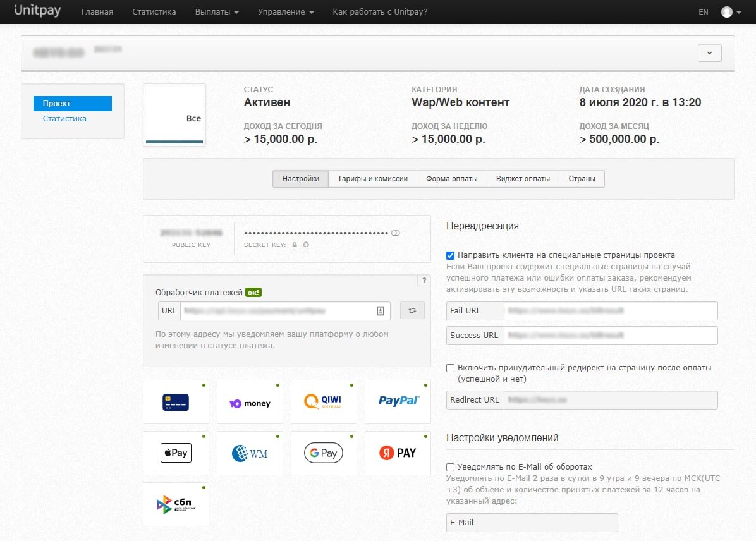Click the lock icon beside SECRET KEY
756x541 pixels.
[x=295, y=245]
